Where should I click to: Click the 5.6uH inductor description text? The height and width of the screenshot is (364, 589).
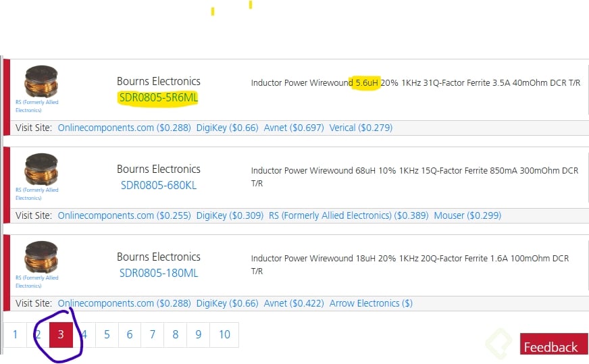(x=415, y=82)
